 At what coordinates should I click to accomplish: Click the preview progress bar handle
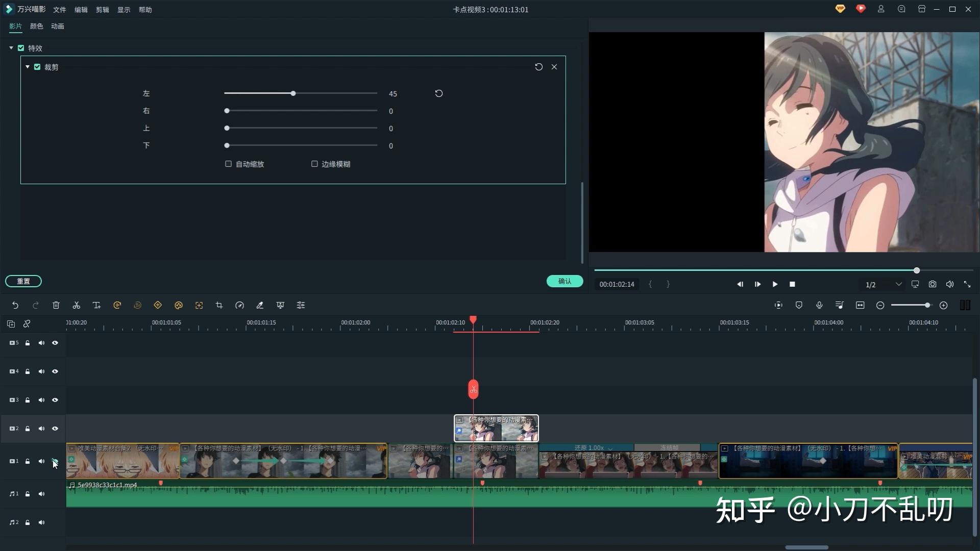click(x=917, y=270)
